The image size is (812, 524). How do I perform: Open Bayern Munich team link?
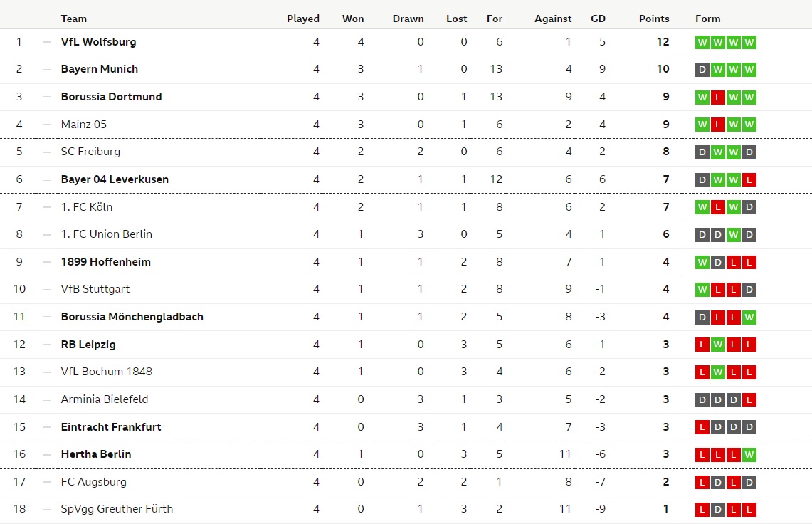tap(100, 69)
